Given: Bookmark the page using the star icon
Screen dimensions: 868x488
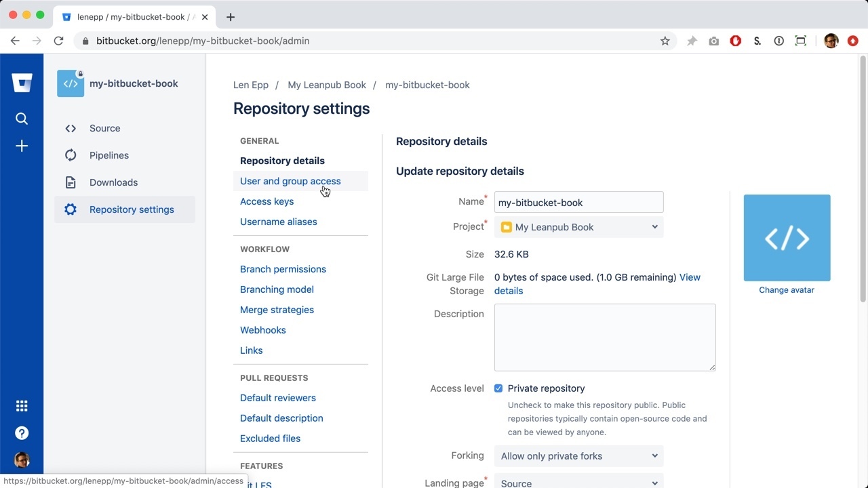Looking at the screenshot, I should pyautogui.click(x=665, y=41).
